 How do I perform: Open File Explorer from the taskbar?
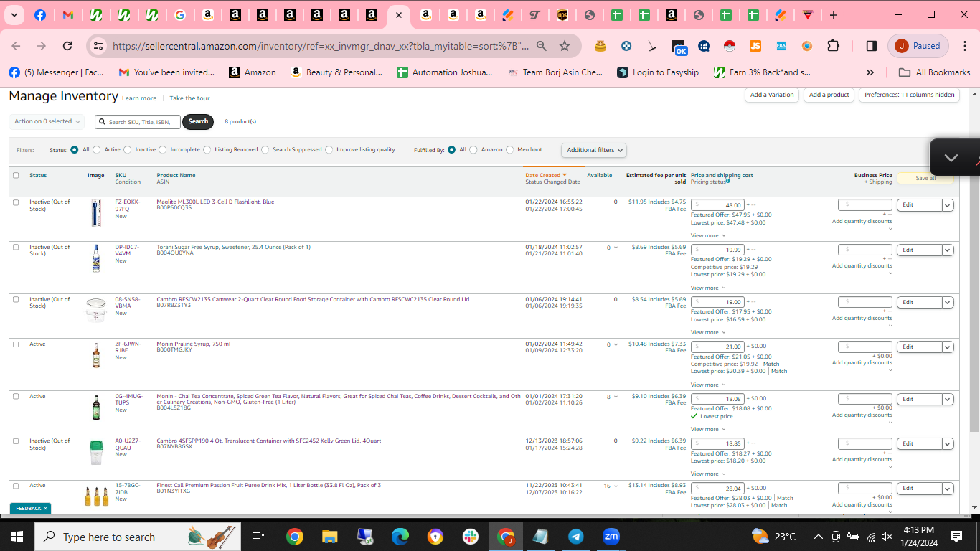[329, 537]
